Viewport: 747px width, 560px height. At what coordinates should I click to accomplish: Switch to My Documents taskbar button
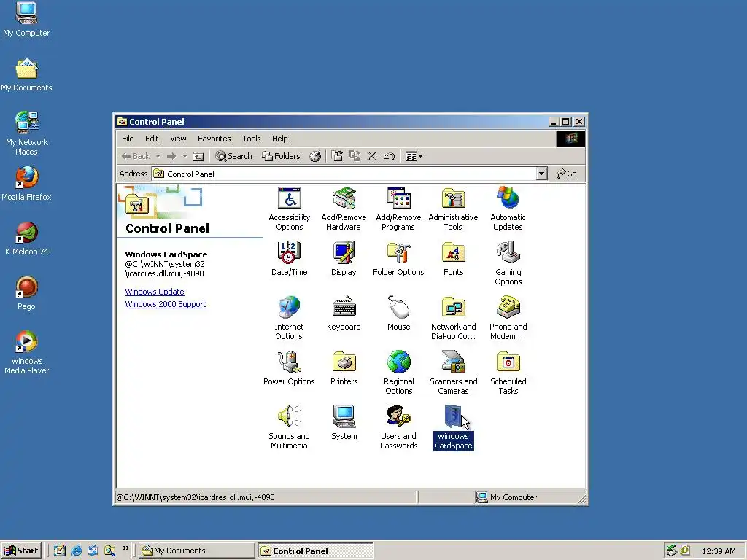(x=197, y=551)
